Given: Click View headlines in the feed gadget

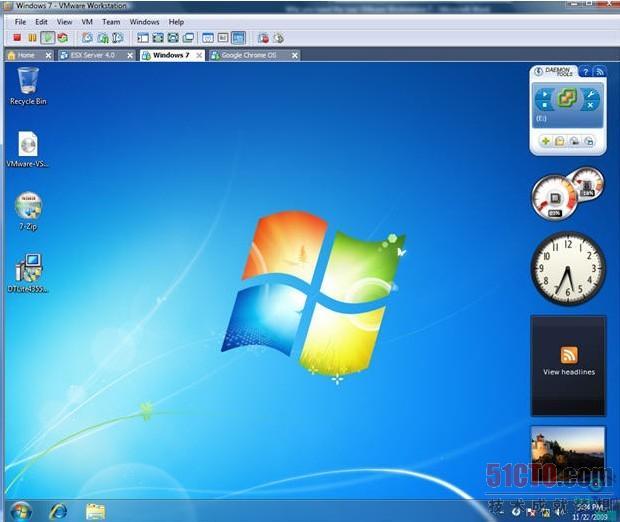Looking at the screenshot, I should coord(569,372).
